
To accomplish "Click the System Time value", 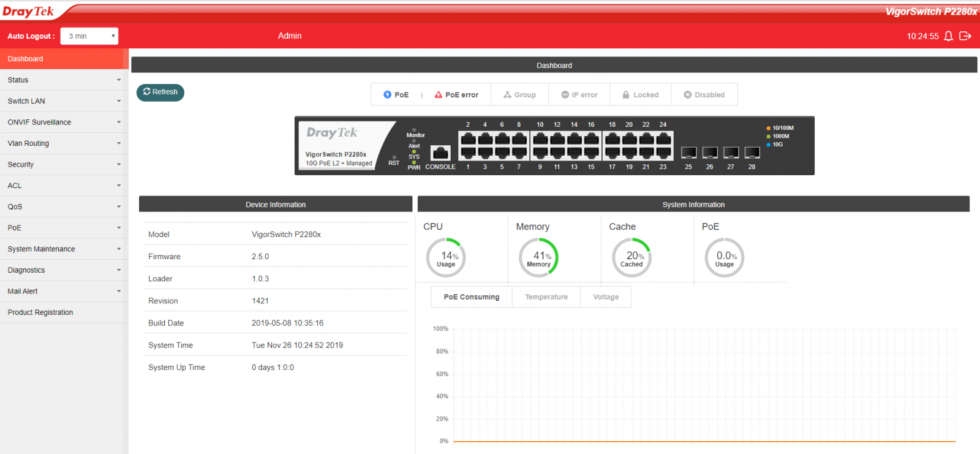I will [297, 346].
